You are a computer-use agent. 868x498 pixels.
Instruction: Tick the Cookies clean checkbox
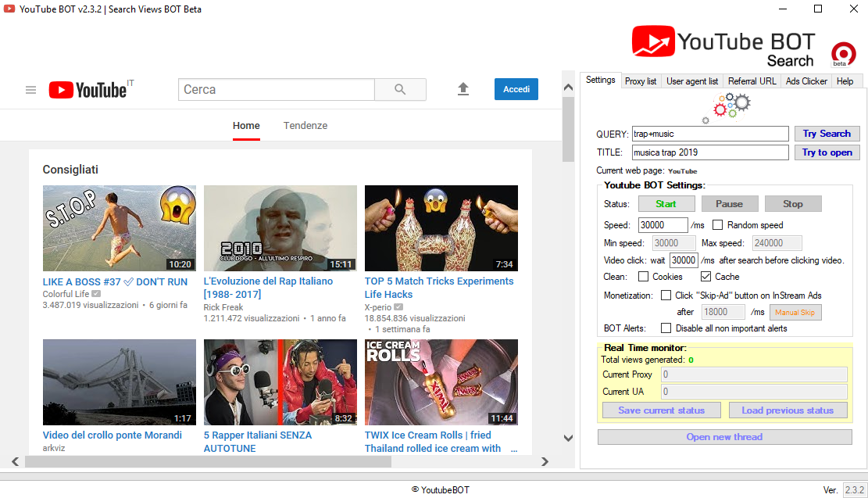click(644, 277)
